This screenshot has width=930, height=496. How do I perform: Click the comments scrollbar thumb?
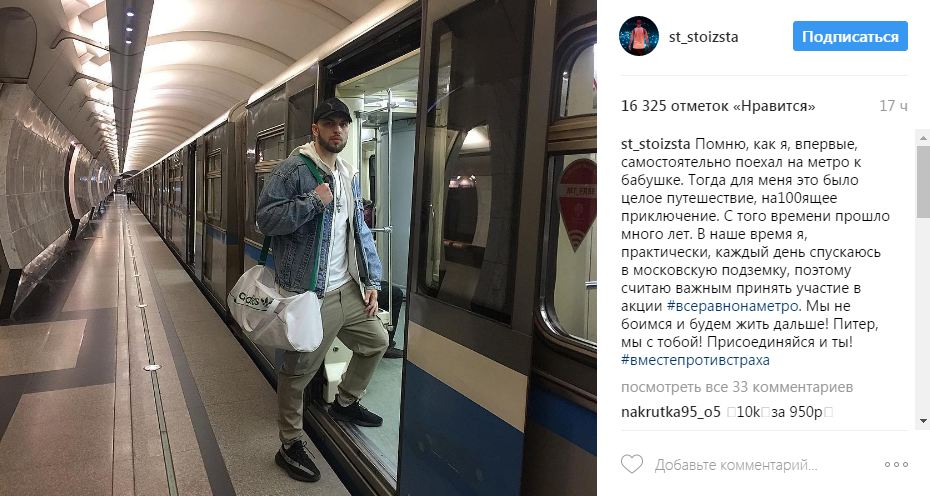[923, 181]
